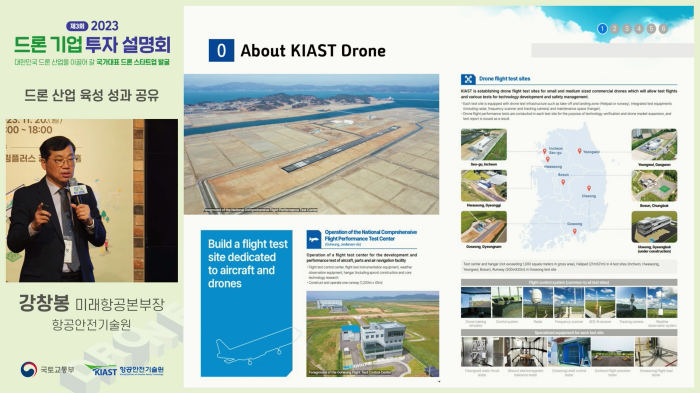Click 'Build a flight test site' blue panel text
The height and width of the screenshot is (393, 700).
(x=248, y=263)
